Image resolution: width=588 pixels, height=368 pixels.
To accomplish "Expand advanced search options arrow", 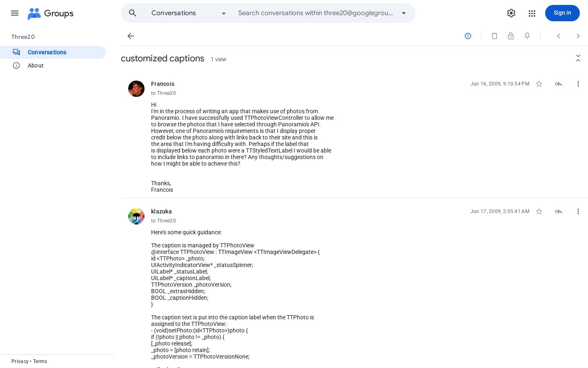I will point(404,13).
